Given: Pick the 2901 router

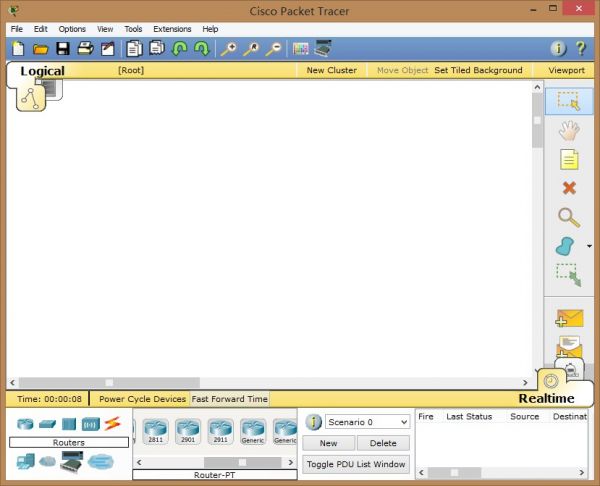Looking at the screenshot, I should point(188,431).
